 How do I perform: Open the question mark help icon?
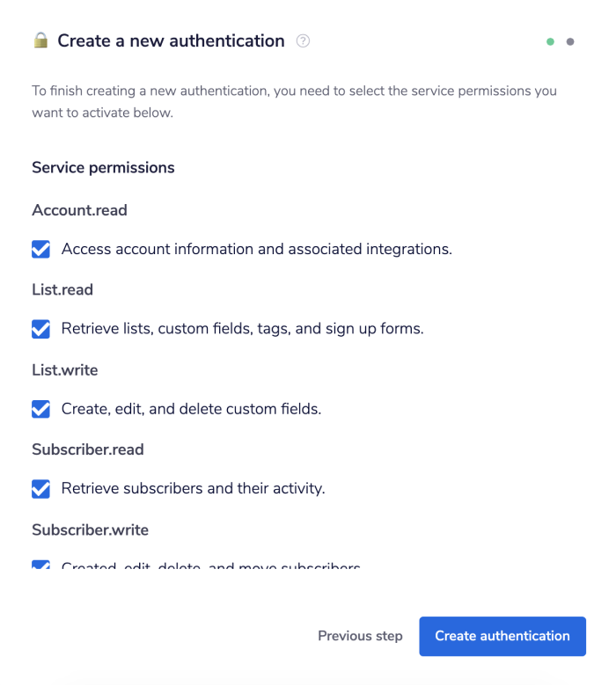tap(303, 40)
